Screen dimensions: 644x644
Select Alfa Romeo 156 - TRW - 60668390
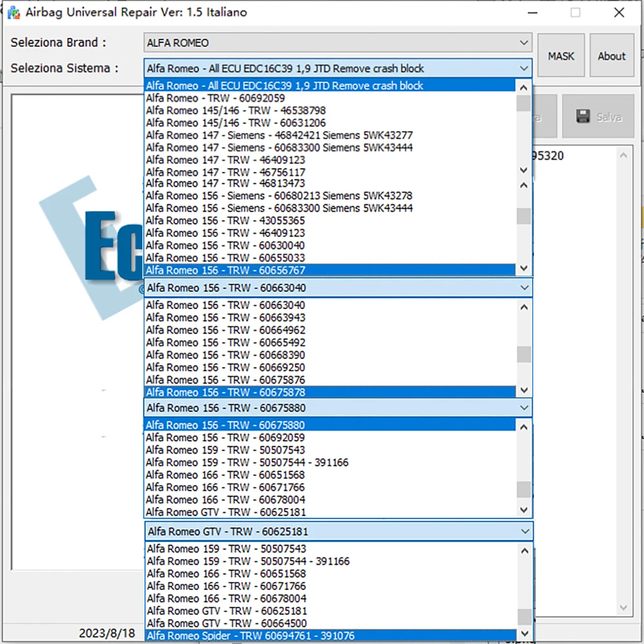[x=330, y=355]
